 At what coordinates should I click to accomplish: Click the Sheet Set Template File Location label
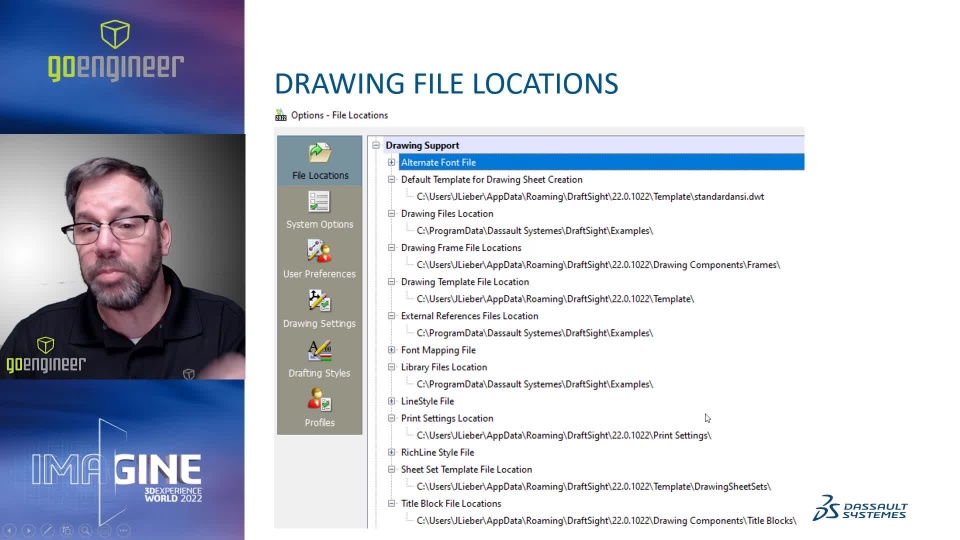click(x=467, y=470)
